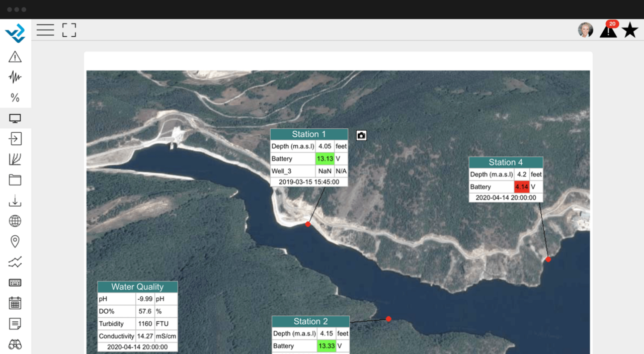Open alarm notifications showing 20 alerts
Viewport: 644px width, 354px height.
point(608,30)
